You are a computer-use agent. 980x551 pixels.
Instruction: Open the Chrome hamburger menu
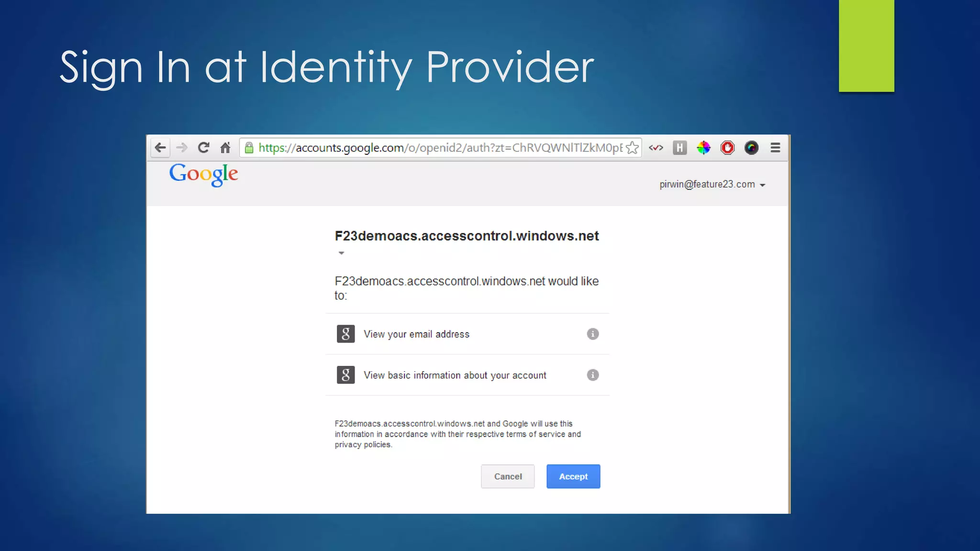775,148
